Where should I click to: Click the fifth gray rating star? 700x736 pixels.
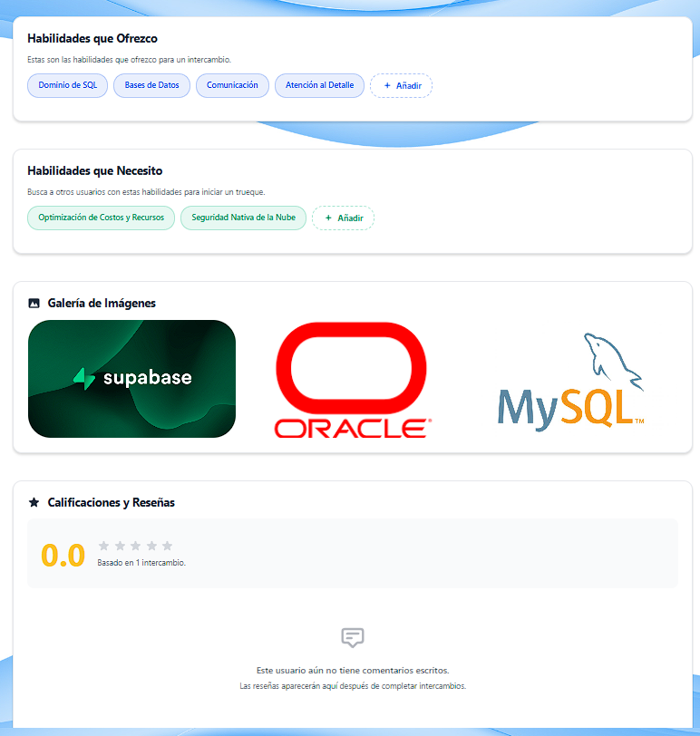coord(167,546)
